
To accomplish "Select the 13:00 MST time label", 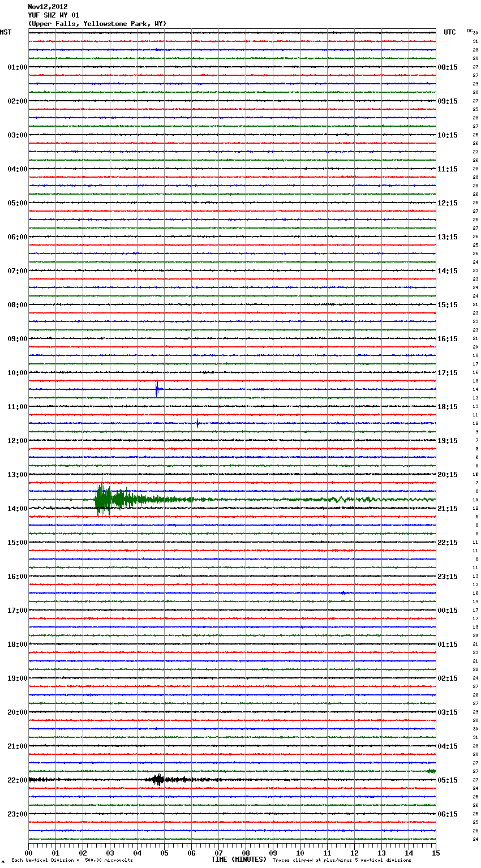I will pyautogui.click(x=17, y=475).
